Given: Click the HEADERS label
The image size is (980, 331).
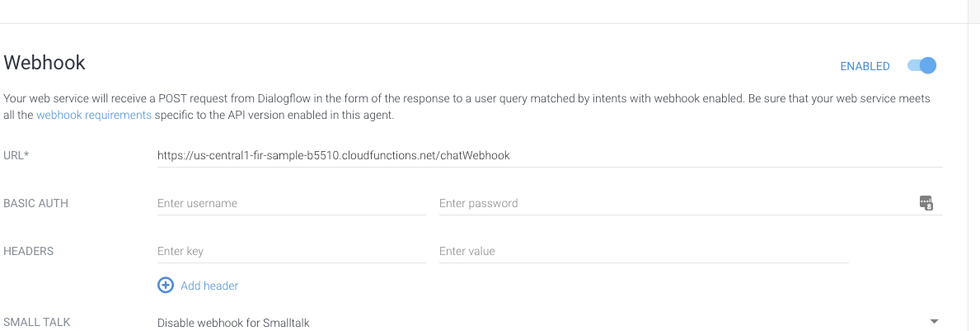Looking at the screenshot, I should 29,252.
